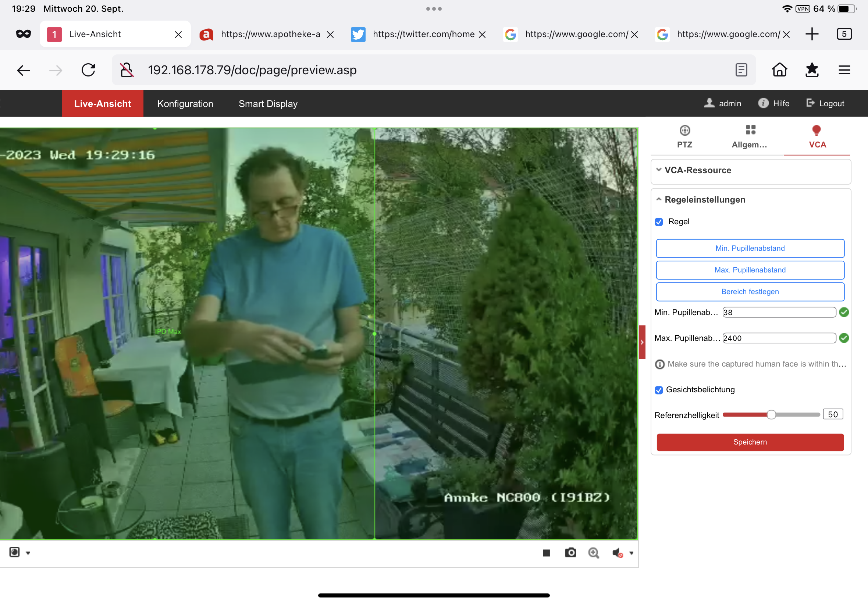868x603 pixels.
Task: Open the window layout dropdown arrow
Action: (28, 553)
